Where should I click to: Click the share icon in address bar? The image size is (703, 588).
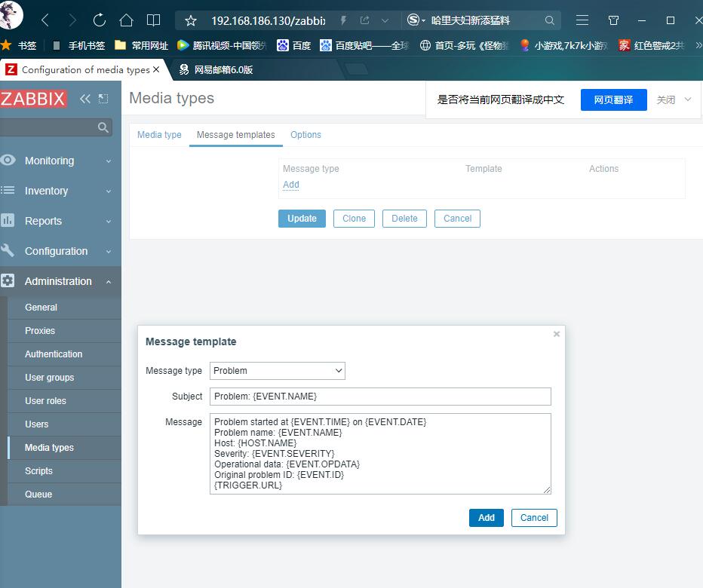tap(365, 20)
